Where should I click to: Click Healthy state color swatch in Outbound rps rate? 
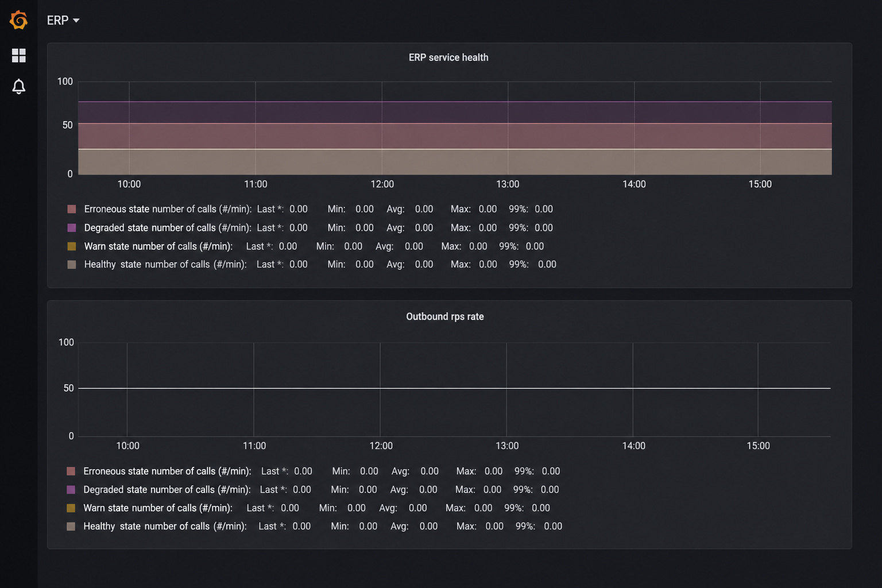click(x=71, y=527)
